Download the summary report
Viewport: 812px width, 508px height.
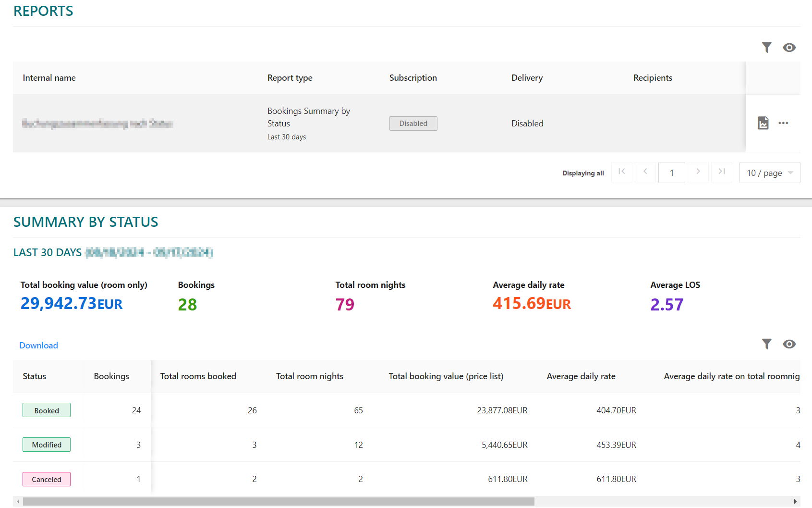38,346
